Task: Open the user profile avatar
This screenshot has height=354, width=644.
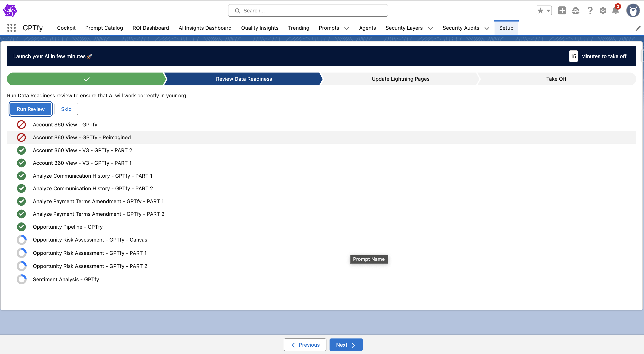Action: [633, 10]
